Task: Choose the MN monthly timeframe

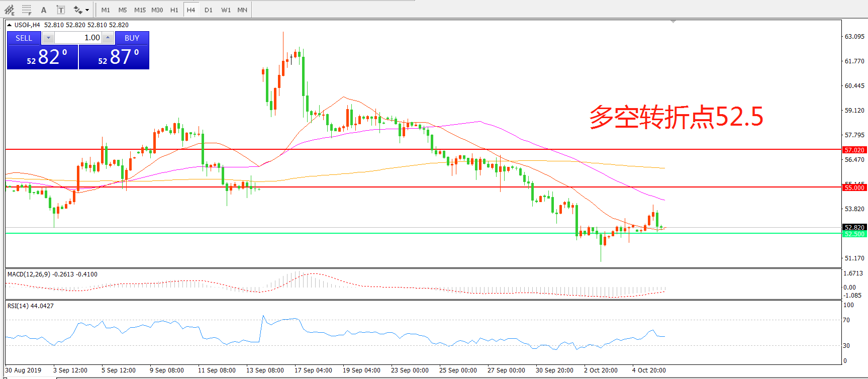Action: [x=242, y=10]
